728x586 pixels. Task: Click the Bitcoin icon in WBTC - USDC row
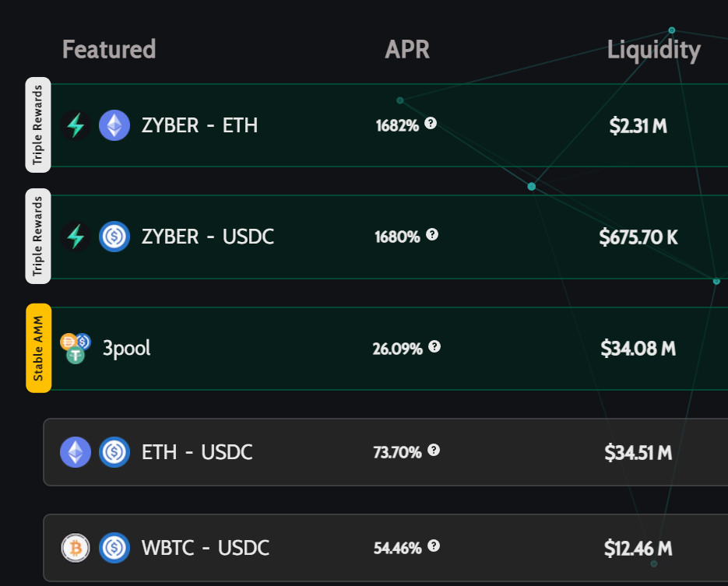tap(76, 548)
